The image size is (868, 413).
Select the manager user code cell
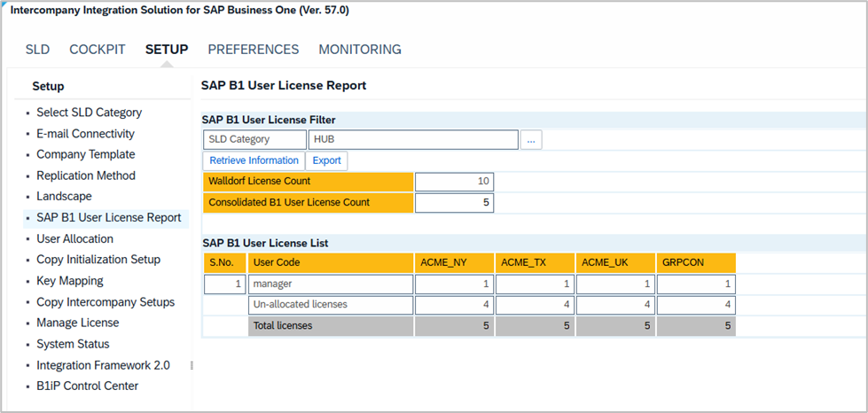[331, 284]
